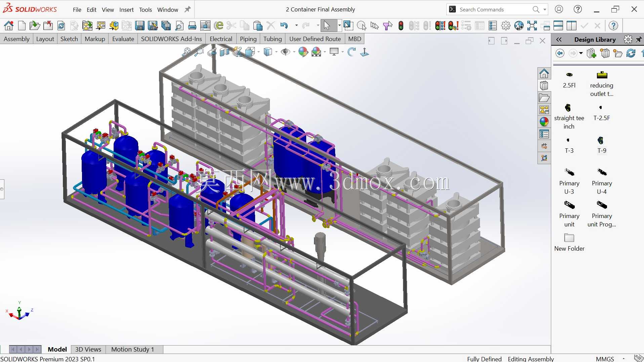Screen dimensions: 644x362
Task: Click Design Library settings gear
Action: 628,40
